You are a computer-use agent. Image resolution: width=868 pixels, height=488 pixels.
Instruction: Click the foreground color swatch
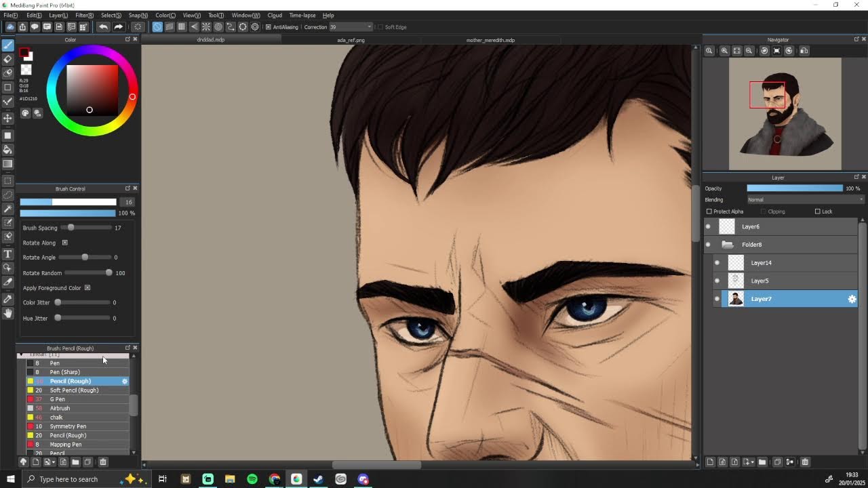(24, 53)
